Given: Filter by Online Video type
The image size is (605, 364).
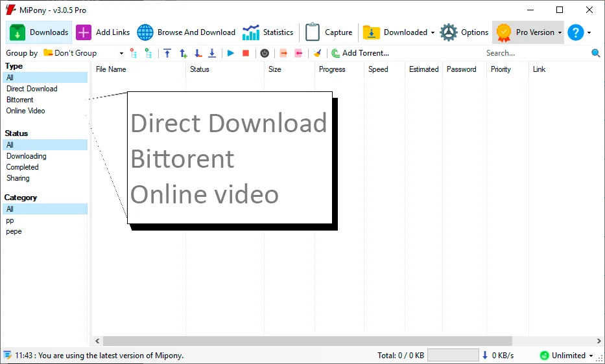Looking at the screenshot, I should [25, 111].
